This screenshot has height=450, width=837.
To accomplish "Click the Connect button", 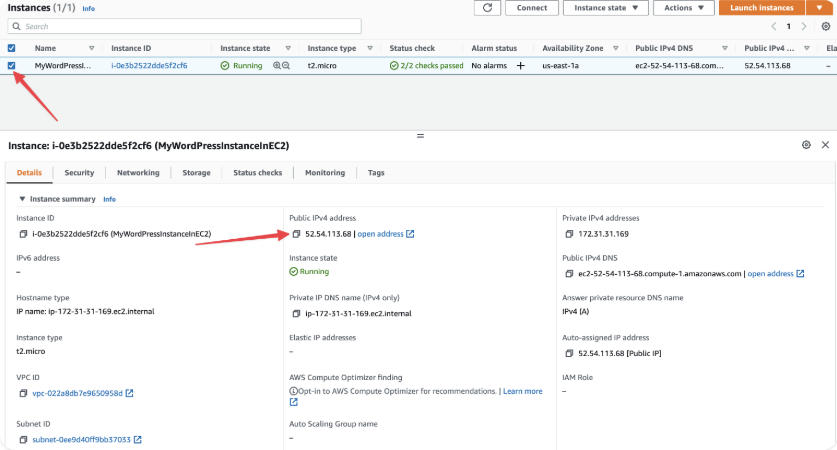I will (x=532, y=8).
